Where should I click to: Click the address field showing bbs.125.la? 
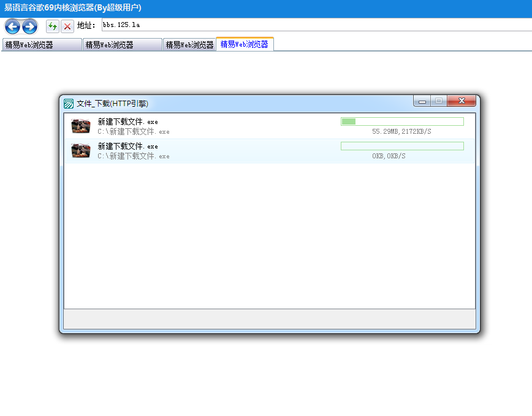(317, 25)
